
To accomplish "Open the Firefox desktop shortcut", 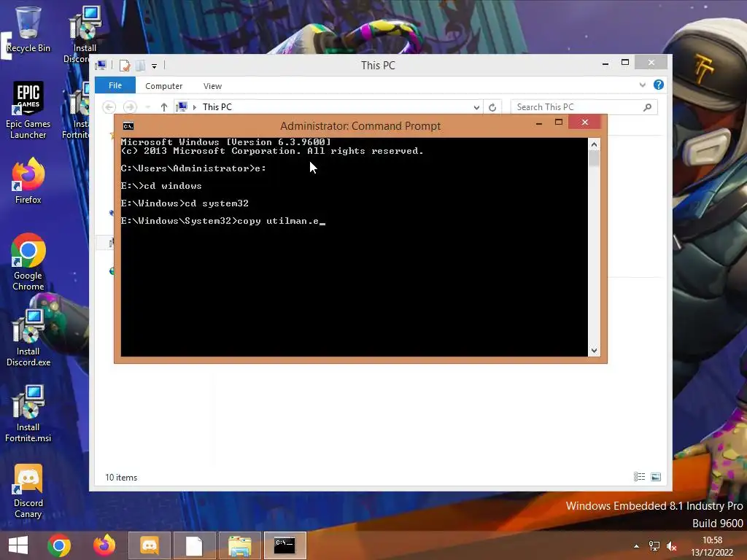I will tap(28, 181).
